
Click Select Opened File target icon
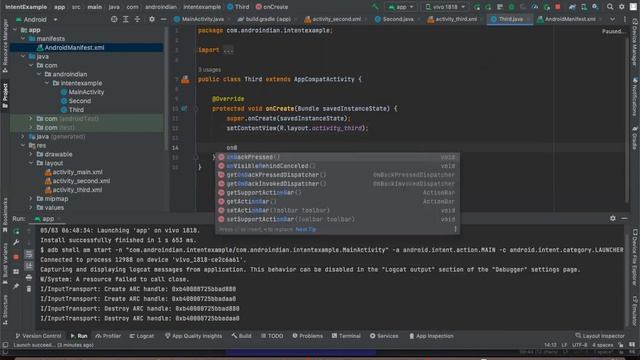[x=114, y=19]
